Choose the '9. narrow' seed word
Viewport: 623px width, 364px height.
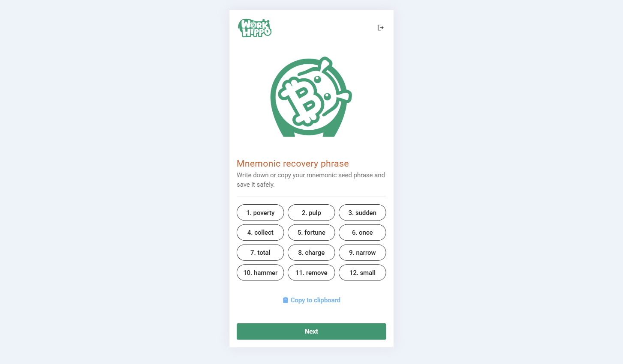(x=362, y=253)
